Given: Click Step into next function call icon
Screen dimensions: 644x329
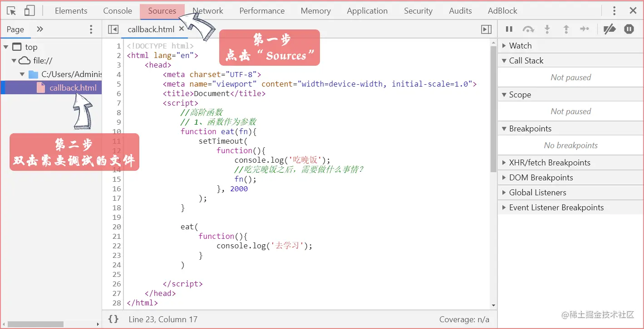Looking at the screenshot, I should tap(547, 29).
